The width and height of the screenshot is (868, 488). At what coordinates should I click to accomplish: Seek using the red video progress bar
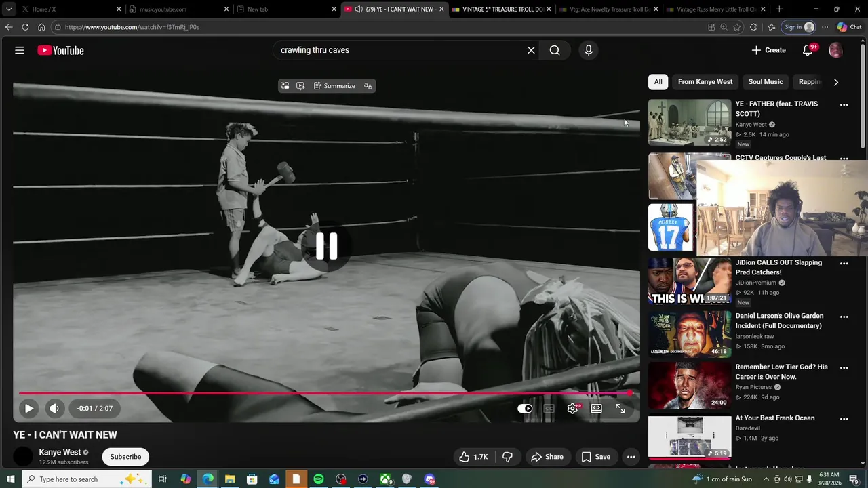pyautogui.click(x=325, y=392)
